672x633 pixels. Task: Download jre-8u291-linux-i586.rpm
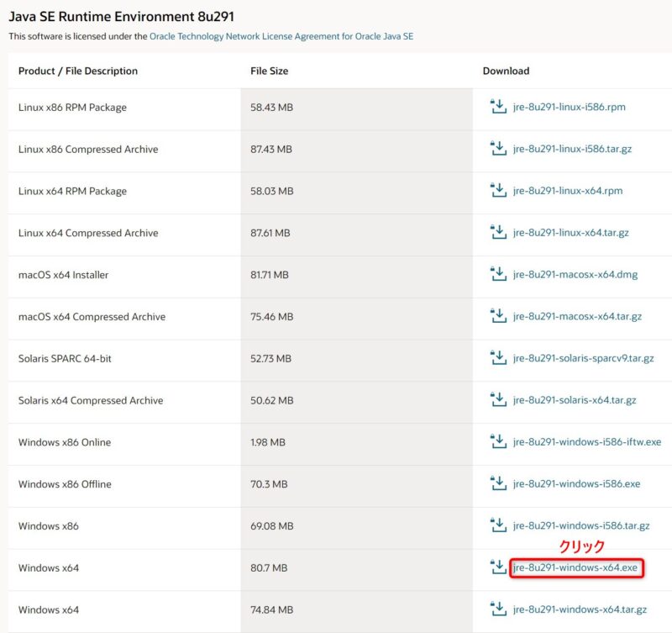tap(570, 107)
